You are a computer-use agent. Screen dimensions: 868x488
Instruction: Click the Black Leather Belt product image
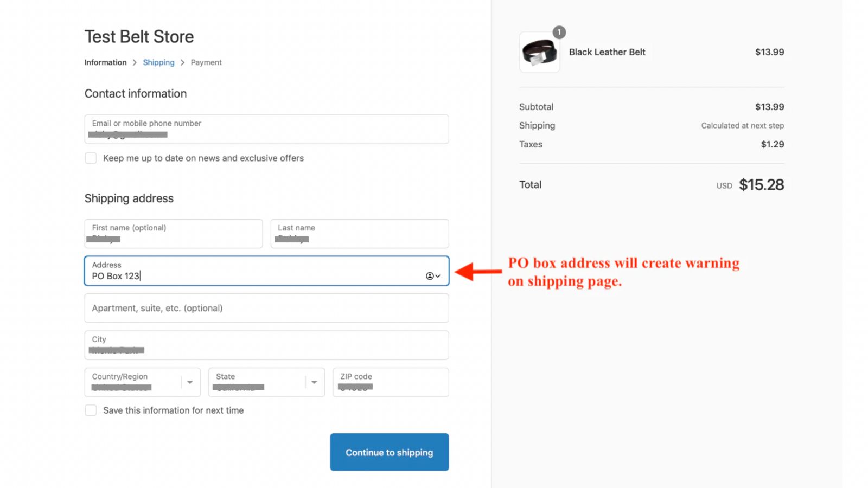pyautogui.click(x=539, y=52)
